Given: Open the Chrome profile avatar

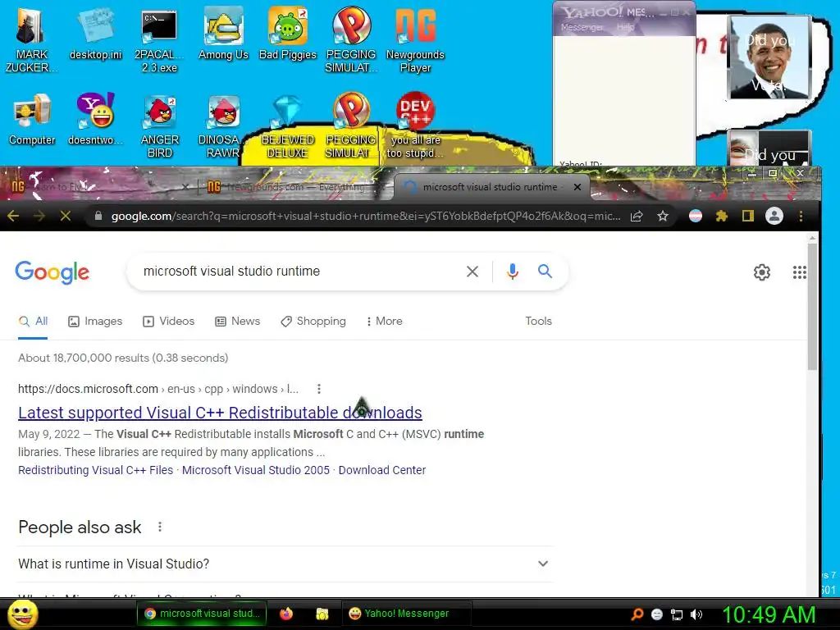Looking at the screenshot, I should point(774,216).
